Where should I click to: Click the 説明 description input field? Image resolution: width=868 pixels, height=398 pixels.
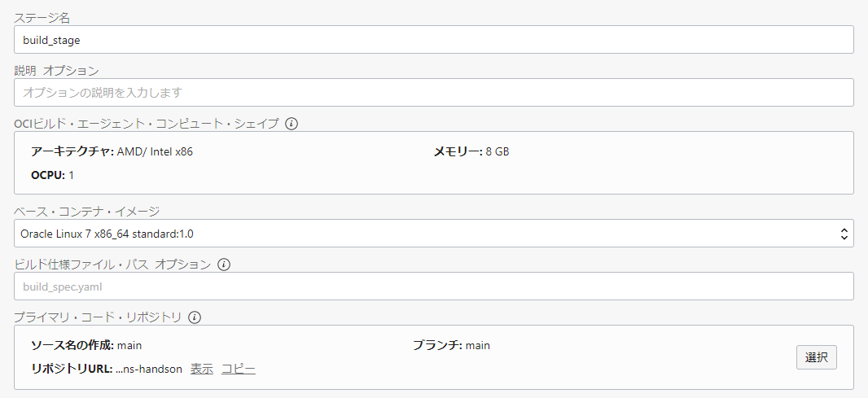(x=434, y=93)
